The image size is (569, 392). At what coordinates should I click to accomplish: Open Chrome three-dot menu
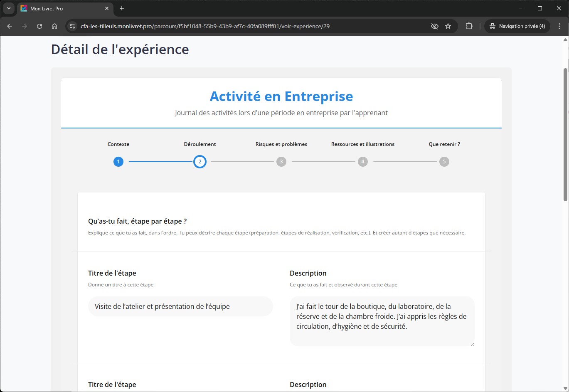(559, 26)
